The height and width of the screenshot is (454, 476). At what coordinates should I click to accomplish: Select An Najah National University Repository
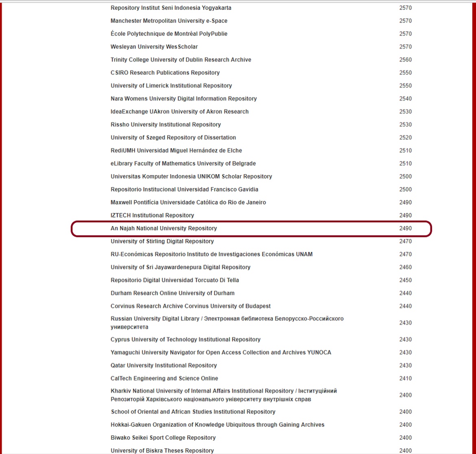coord(164,228)
